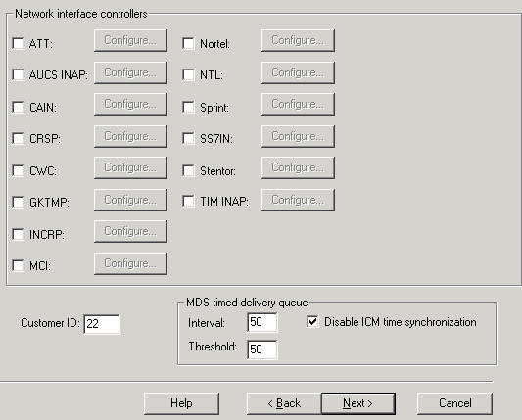Enable the CRSP checkbox
The height and width of the screenshot is (420, 522).
pos(18,138)
